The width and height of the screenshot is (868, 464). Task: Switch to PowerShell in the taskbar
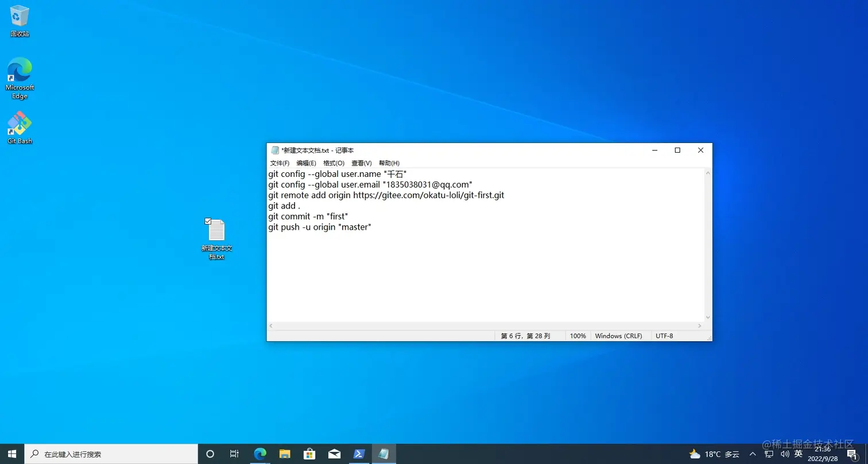pos(359,454)
